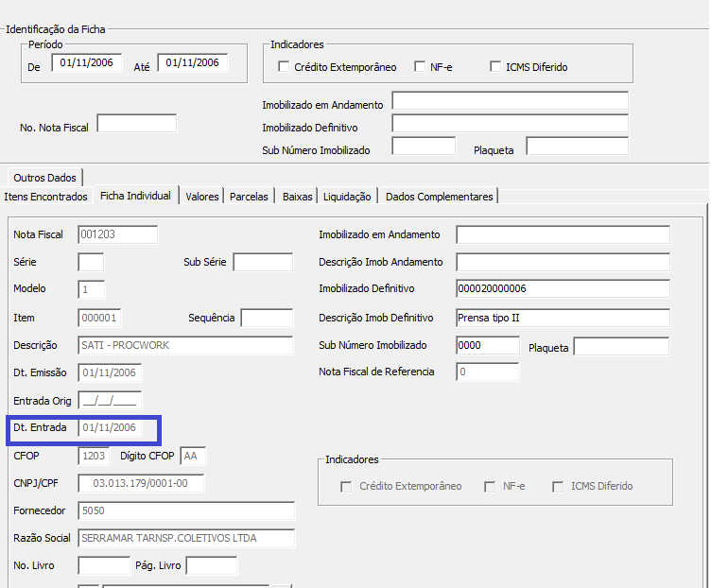The height and width of the screenshot is (588, 711).
Task: Go to the Parcelas tab
Action: [x=249, y=197]
